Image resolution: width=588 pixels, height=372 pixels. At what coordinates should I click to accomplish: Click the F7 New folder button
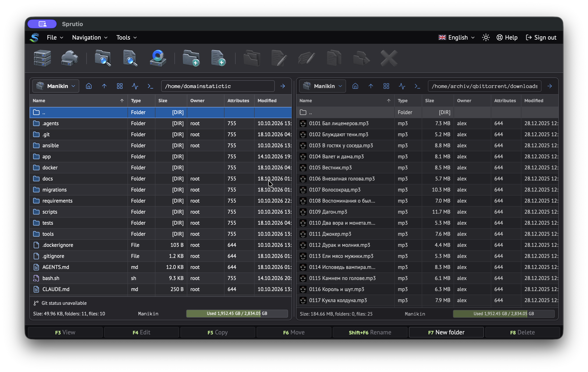click(446, 332)
